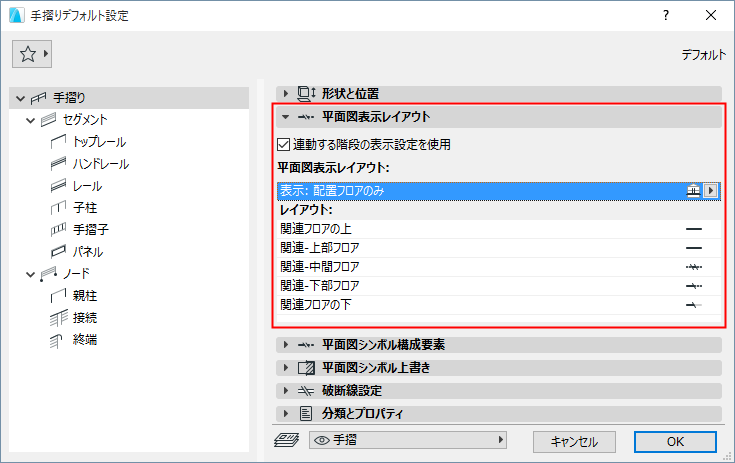Select the 関連-上部フロア layout row
This screenshot has width=735, height=463.
coord(499,248)
